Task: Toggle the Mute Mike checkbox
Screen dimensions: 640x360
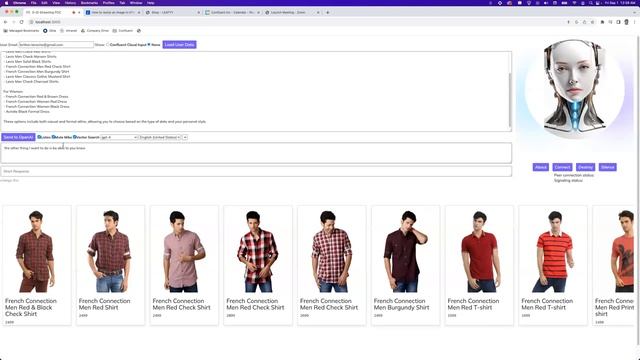Action: 53,137
